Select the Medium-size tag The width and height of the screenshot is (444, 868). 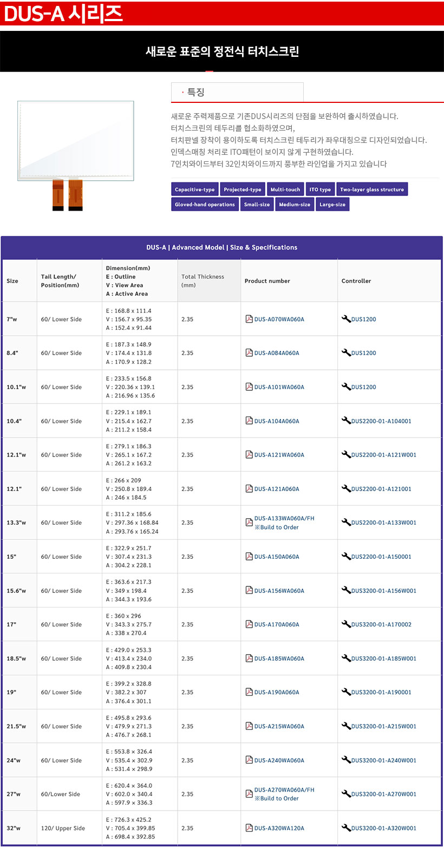(295, 205)
